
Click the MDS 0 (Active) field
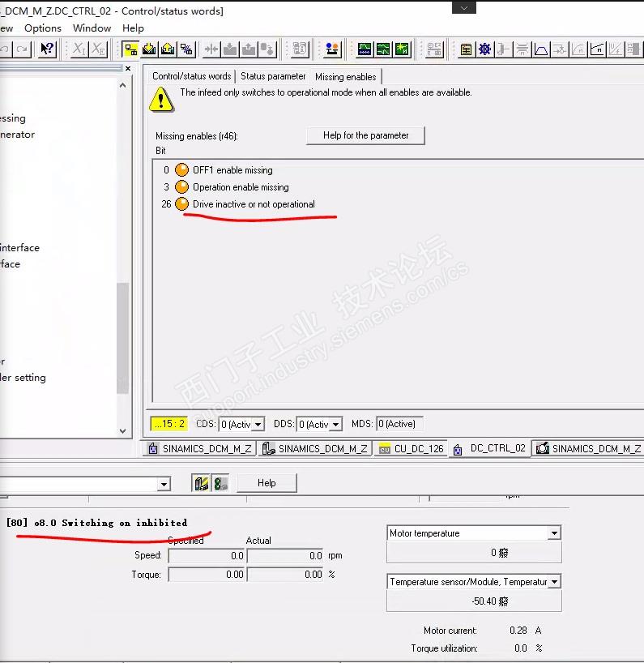399,424
